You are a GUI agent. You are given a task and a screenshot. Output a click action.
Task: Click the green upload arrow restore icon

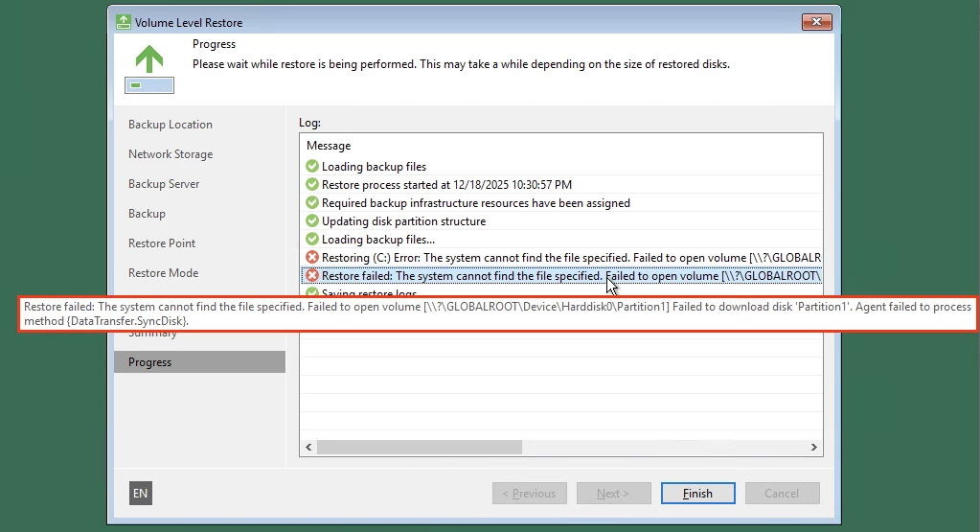(x=149, y=69)
